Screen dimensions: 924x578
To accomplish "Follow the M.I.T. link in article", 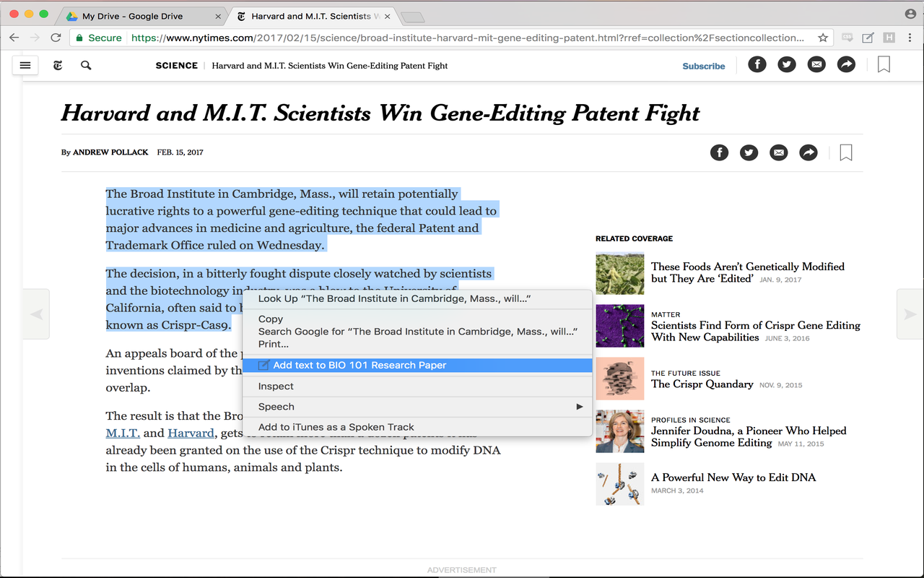I will pos(123,433).
